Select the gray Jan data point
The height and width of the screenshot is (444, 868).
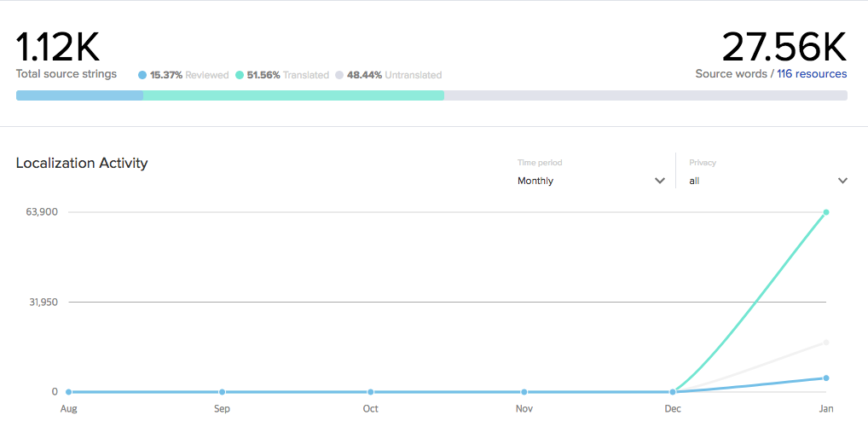pos(826,343)
